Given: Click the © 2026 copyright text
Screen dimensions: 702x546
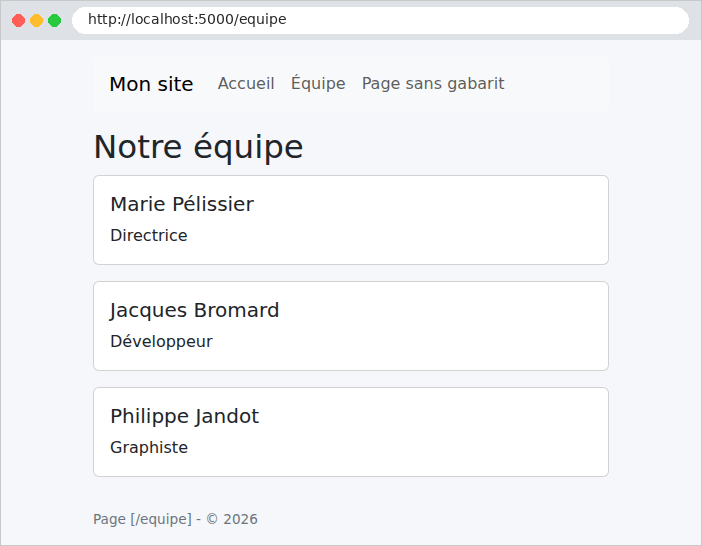Looking at the screenshot, I should click(232, 519).
